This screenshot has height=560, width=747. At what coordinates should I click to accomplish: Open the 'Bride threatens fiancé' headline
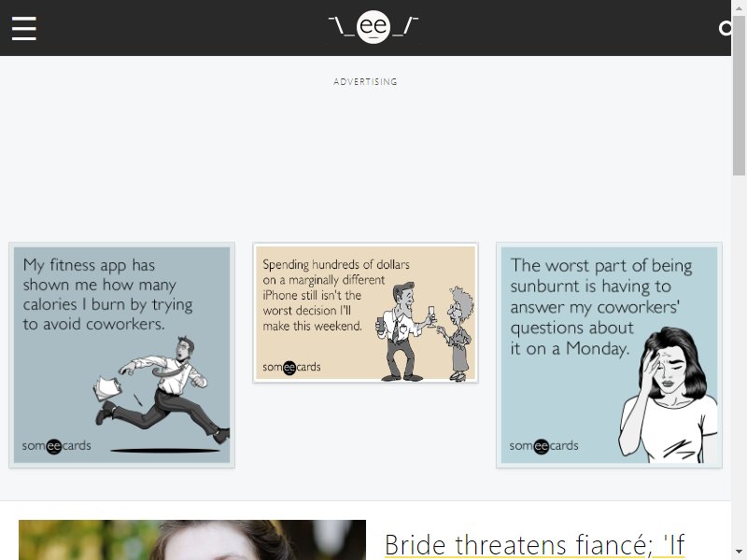534,546
